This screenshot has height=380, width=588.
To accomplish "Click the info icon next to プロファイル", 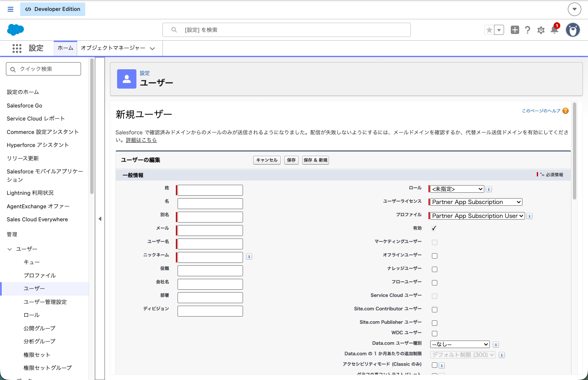I will coord(530,216).
